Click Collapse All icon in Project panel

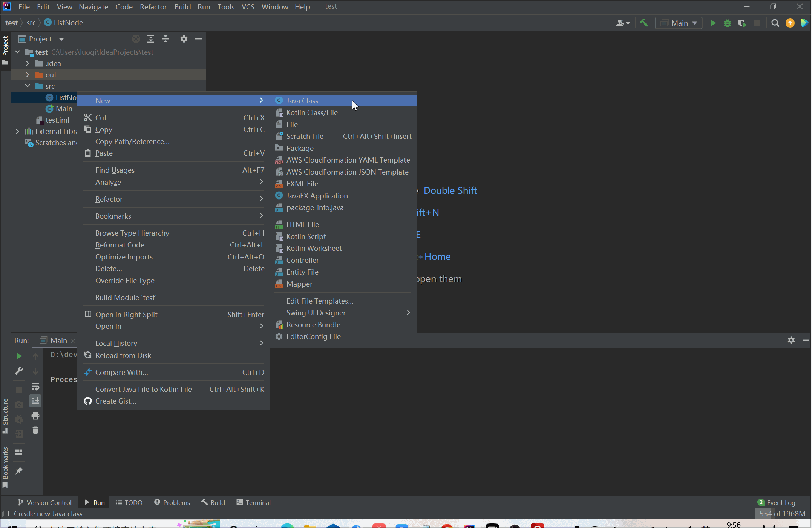165,39
